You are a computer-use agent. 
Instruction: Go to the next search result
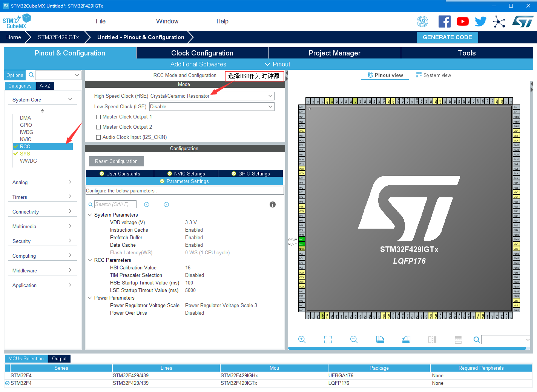click(x=166, y=204)
